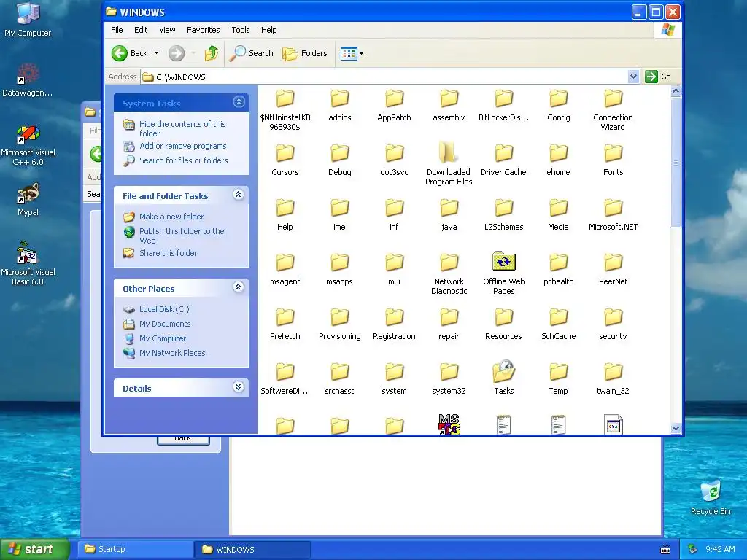Click the on-screen keyboard tray icon

pyautogui.click(x=665, y=550)
